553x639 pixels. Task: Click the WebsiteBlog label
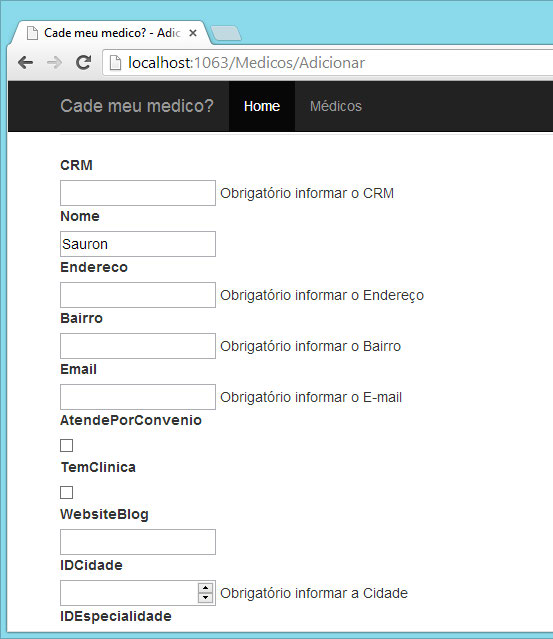[x=104, y=514]
